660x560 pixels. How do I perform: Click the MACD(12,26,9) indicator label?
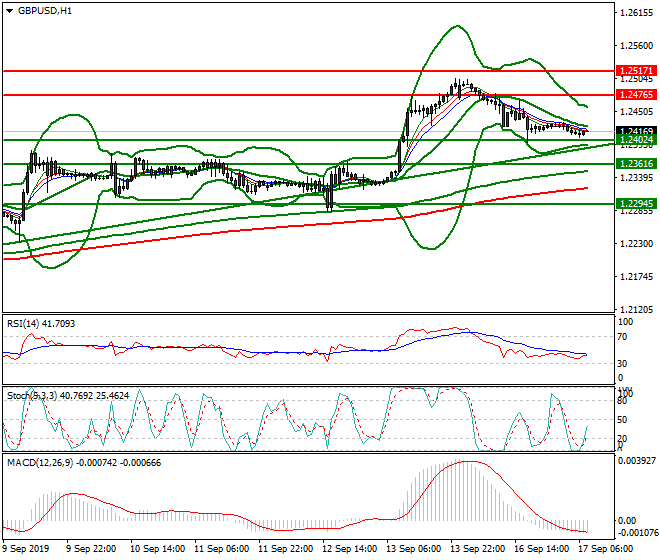click(84, 463)
